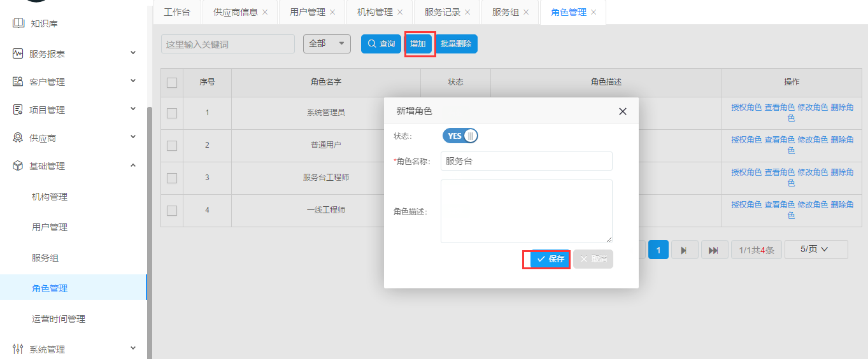Click the 供应商 badge icon
Viewport: 868px width, 359px height.
pyautogui.click(x=18, y=138)
